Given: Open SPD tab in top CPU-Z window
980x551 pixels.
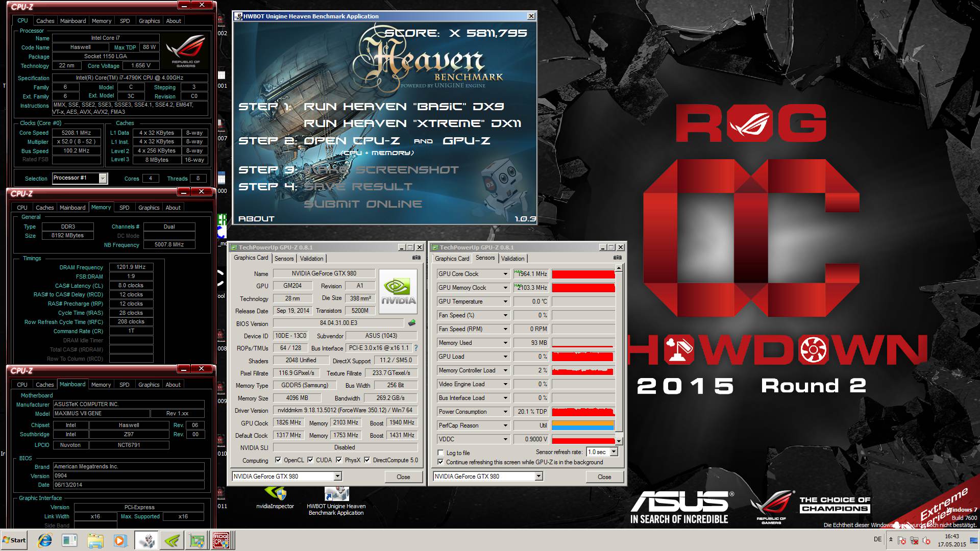Looking at the screenshot, I should [x=125, y=21].
